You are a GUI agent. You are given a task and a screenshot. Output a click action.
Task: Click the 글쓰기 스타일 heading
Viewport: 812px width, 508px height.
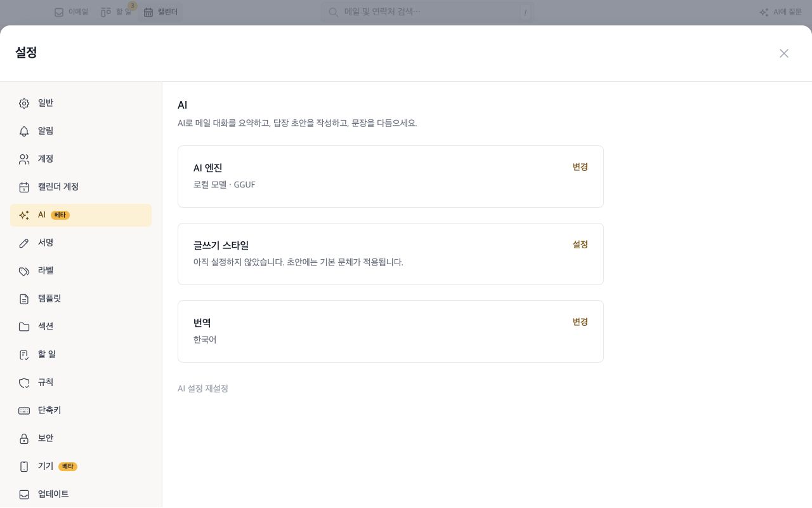[221, 245]
